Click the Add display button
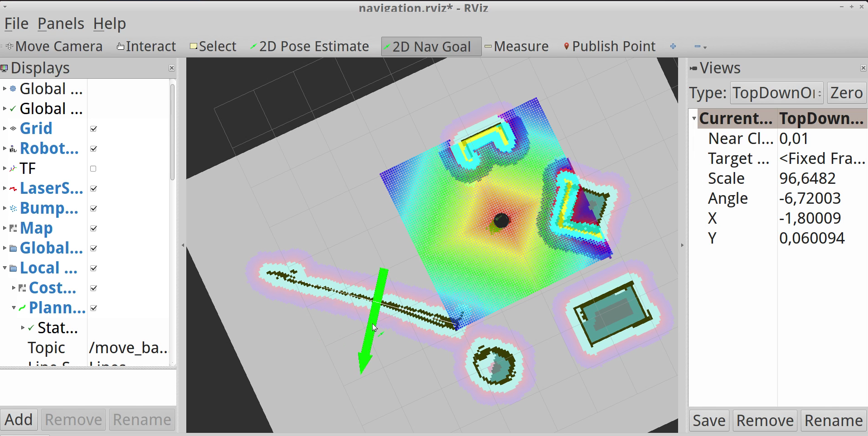Image resolution: width=868 pixels, height=436 pixels. click(19, 420)
